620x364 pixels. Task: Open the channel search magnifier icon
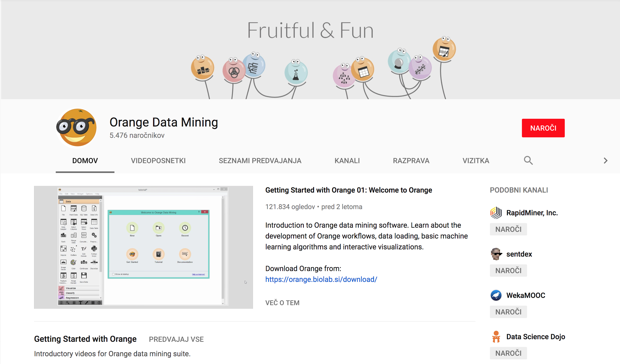click(x=528, y=161)
